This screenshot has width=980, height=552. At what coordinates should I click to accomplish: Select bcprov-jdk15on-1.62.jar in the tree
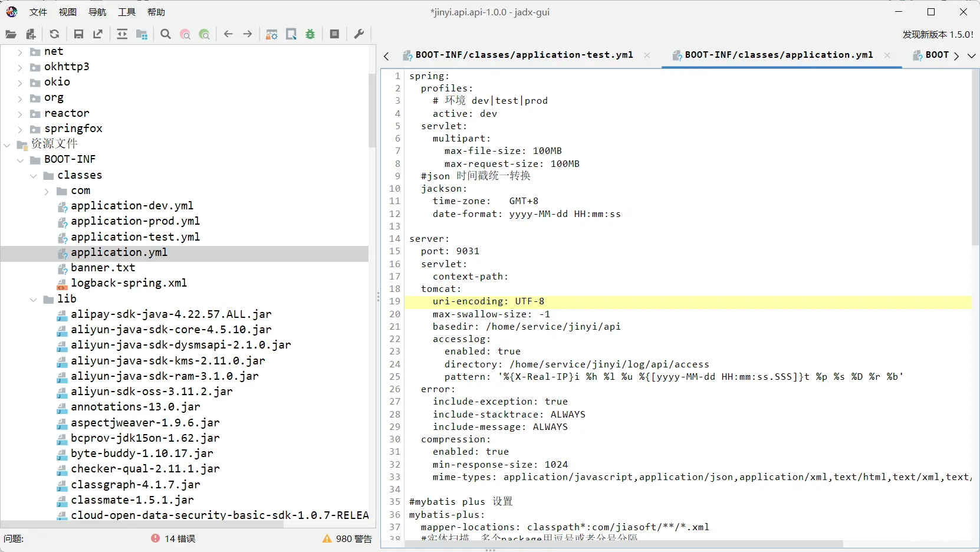pyautogui.click(x=145, y=438)
